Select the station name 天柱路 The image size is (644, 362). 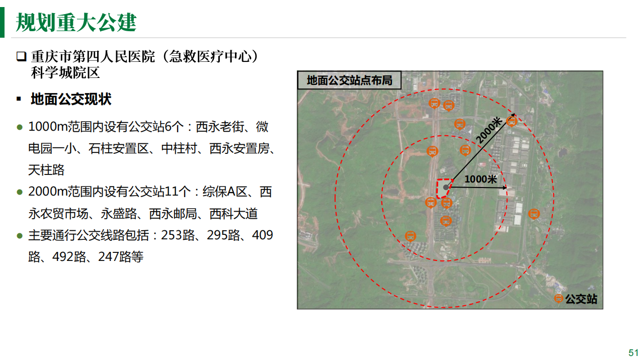[46, 170]
